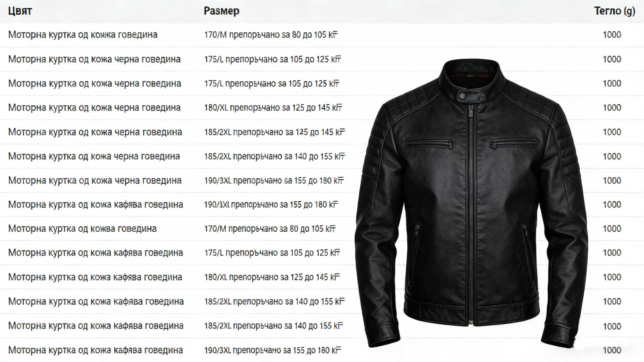Click color name in the кафява 175/L row

(x=96, y=253)
